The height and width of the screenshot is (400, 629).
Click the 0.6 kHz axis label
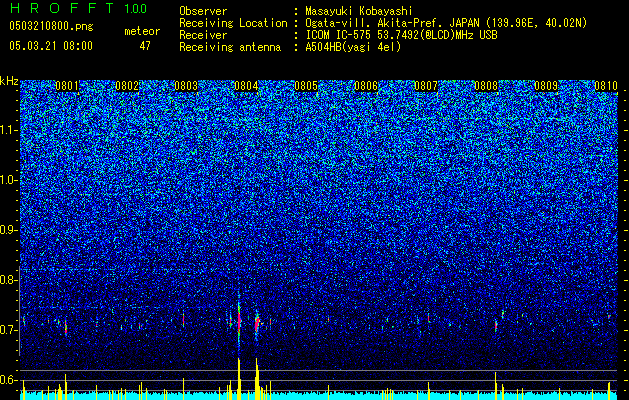[x=9, y=380]
